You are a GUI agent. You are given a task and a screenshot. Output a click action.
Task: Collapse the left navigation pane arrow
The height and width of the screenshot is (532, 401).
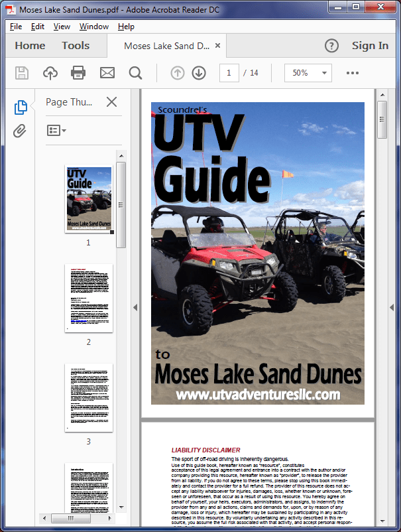coord(135,307)
